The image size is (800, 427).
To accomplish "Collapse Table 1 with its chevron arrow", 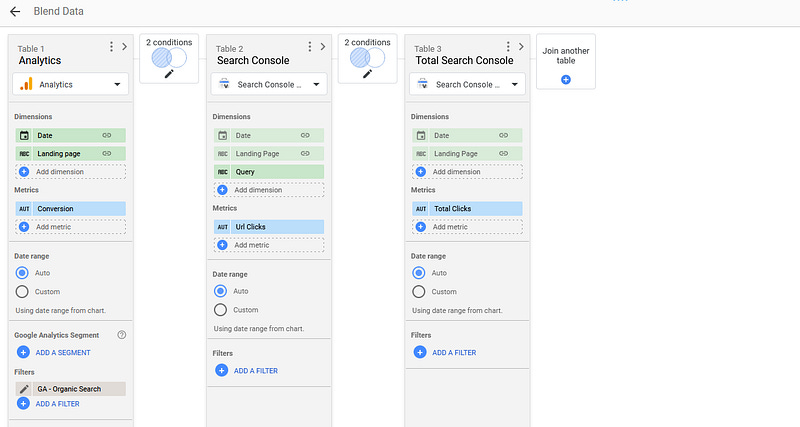I will click(124, 47).
